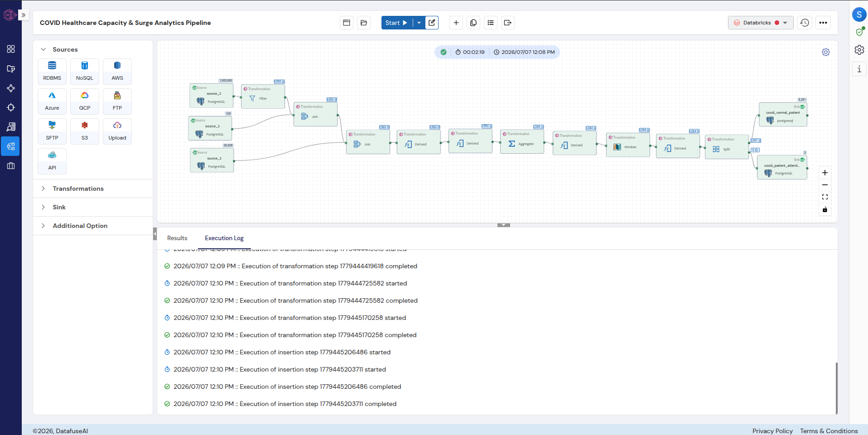The height and width of the screenshot is (435, 868).
Task: Select the NoSQL source icon
Action: click(x=85, y=71)
